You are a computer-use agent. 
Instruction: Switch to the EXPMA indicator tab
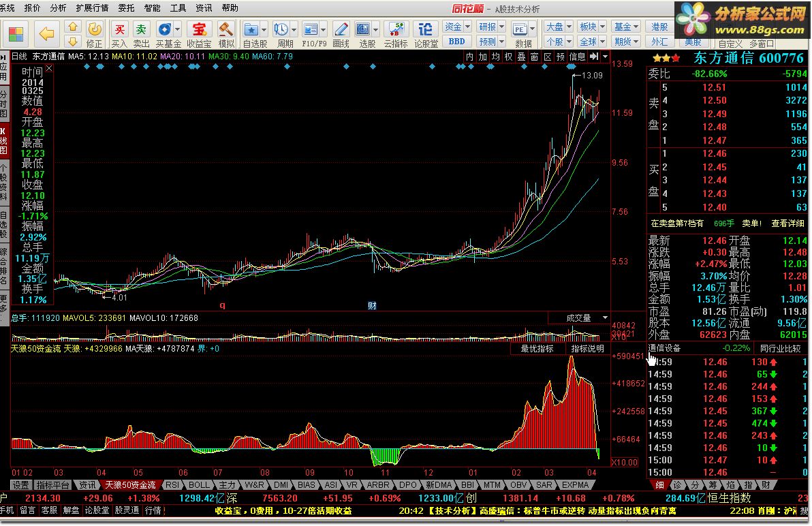click(x=576, y=485)
